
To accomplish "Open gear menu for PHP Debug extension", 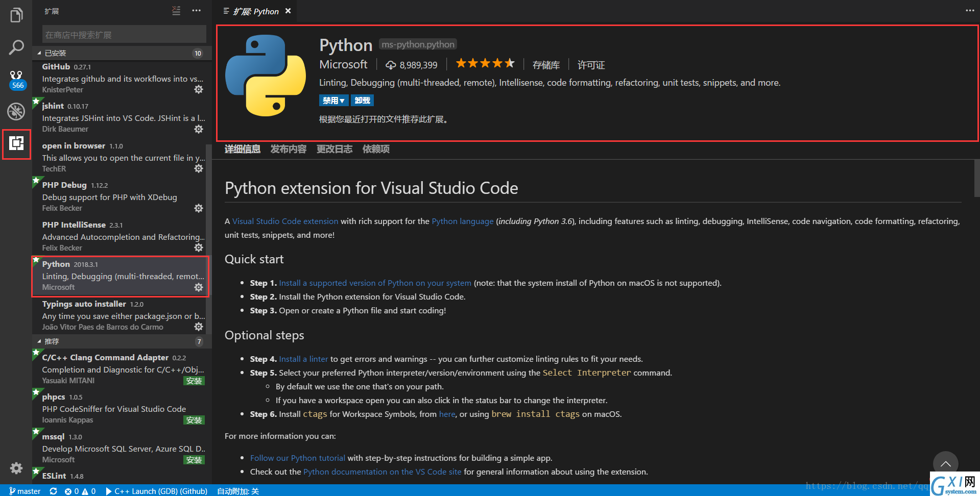I will 199,208.
